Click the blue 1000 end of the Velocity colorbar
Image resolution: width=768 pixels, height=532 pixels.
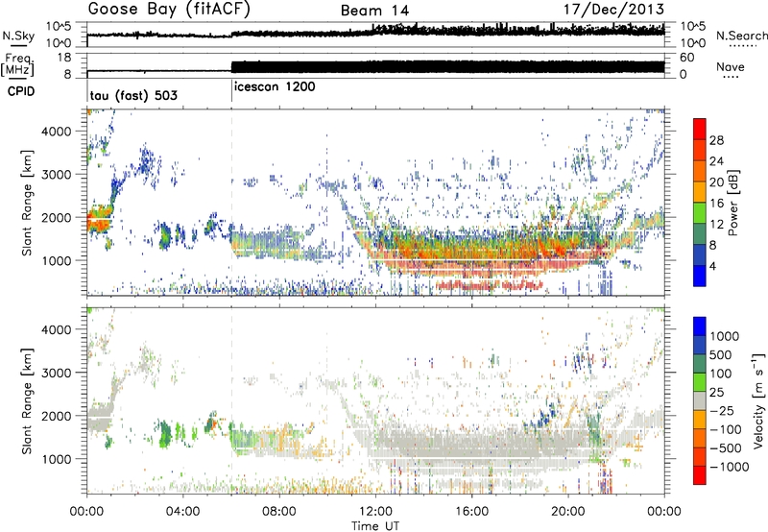pyautogui.click(x=700, y=326)
